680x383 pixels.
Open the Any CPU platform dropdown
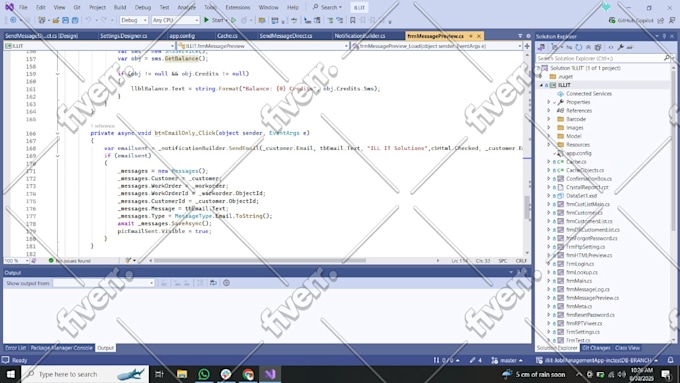(x=175, y=20)
